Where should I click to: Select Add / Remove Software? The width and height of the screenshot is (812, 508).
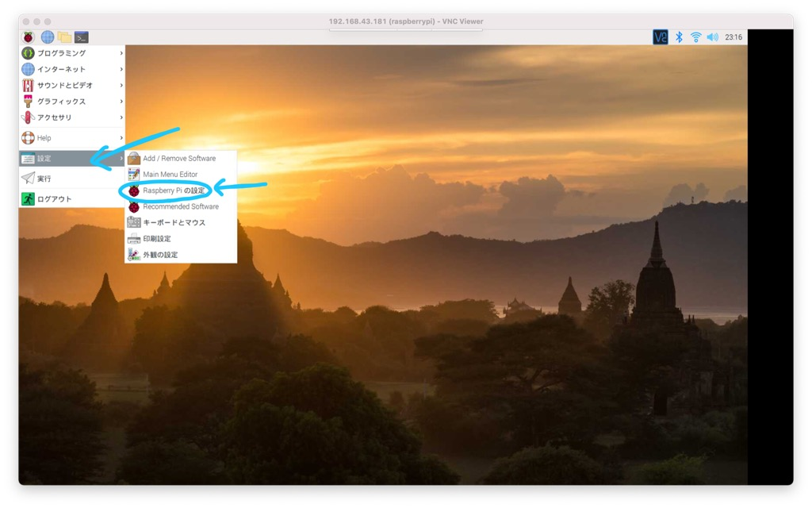pyautogui.click(x=178, y=159)
